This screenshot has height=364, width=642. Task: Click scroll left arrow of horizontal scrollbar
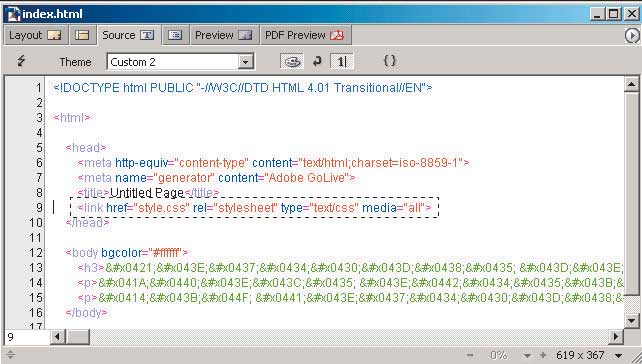point(57,337)
